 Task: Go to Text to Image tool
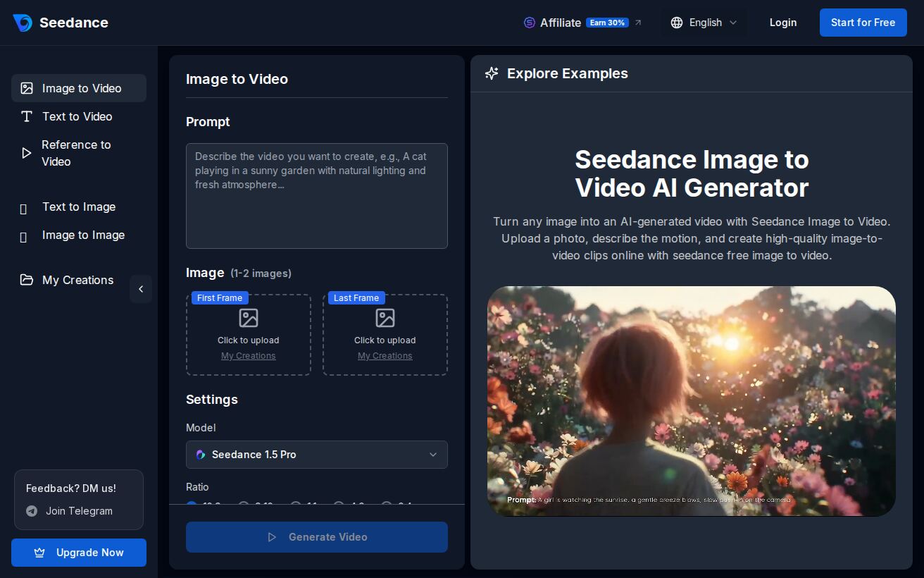point(79,207)
